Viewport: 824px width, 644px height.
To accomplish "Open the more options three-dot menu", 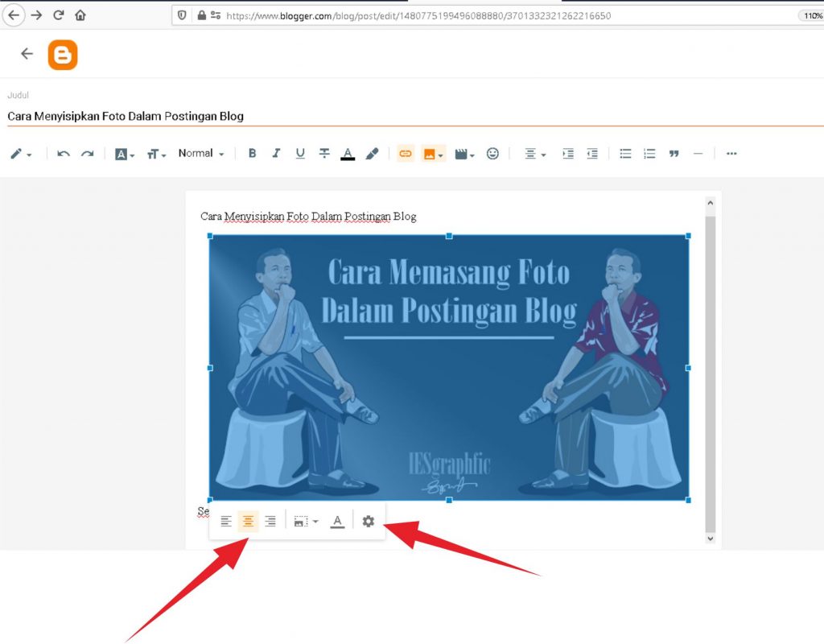I will [x=731, y=154].
